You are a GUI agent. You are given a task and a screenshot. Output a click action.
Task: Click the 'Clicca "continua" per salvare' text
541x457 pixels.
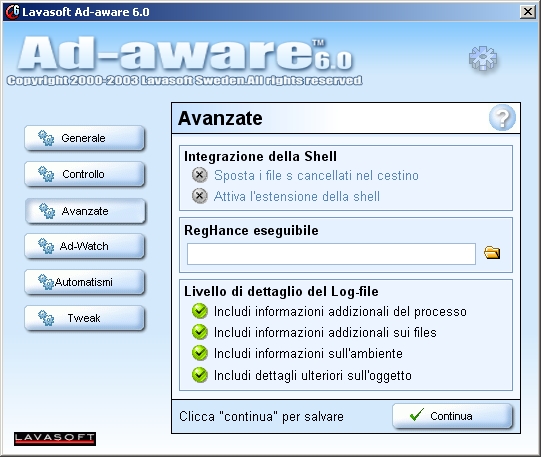[261, 416]
